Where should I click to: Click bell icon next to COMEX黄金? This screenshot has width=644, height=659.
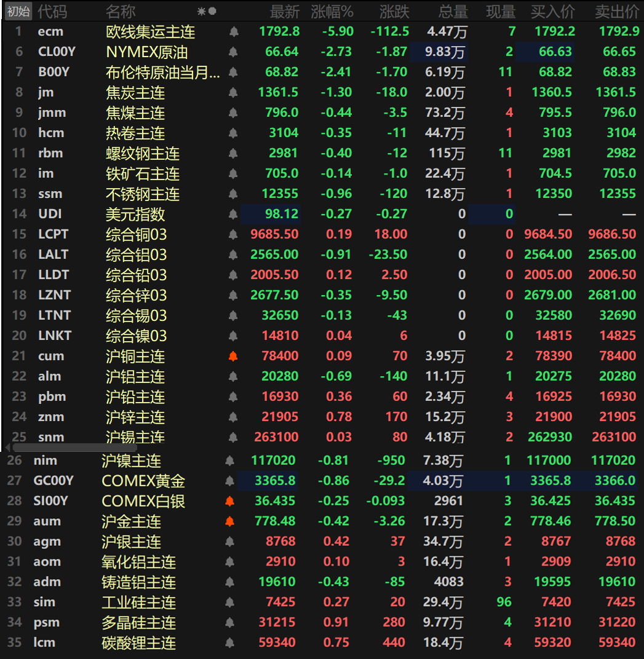(229, 481)
